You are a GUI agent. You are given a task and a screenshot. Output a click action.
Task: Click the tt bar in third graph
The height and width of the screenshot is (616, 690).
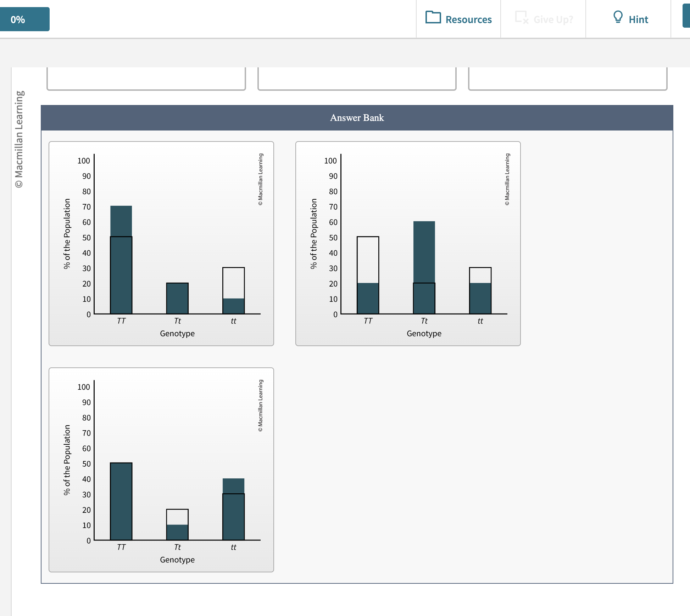[233, 509]
